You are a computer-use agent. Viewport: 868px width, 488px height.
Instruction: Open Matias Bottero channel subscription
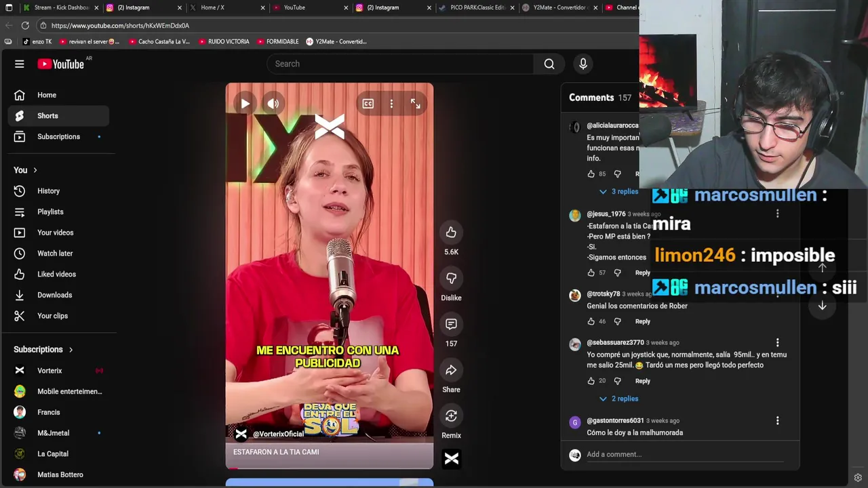pyautogui.click(x=58, y=474)
